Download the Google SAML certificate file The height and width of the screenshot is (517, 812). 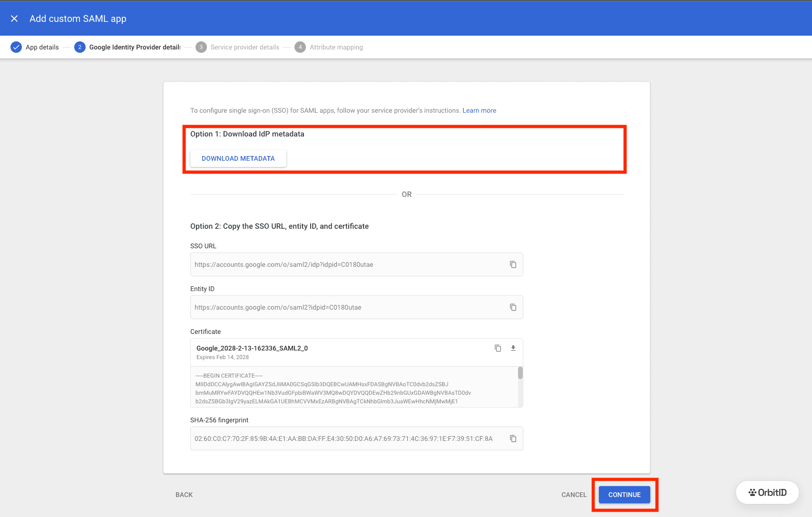pyautogui.click(x=513, y=348)
